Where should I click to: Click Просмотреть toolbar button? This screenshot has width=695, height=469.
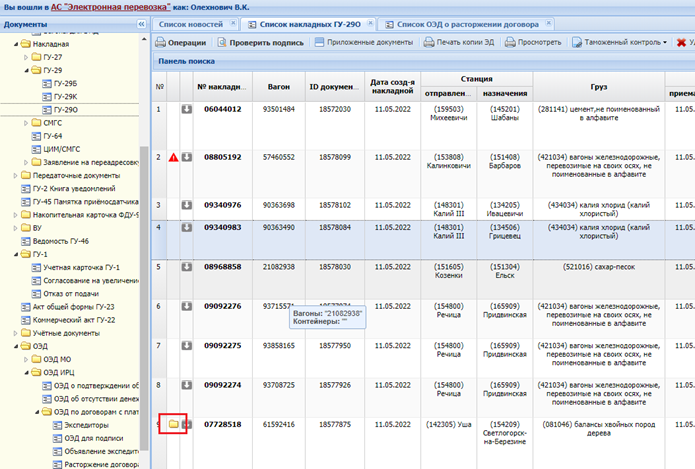coord(533,43)
